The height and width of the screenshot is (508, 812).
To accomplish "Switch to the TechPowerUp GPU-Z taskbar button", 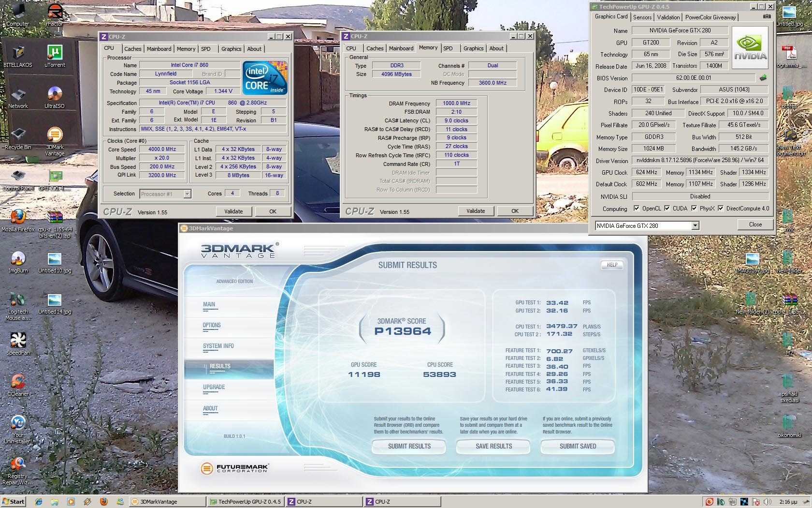I will pyautogui.click(x=246, y=502).
